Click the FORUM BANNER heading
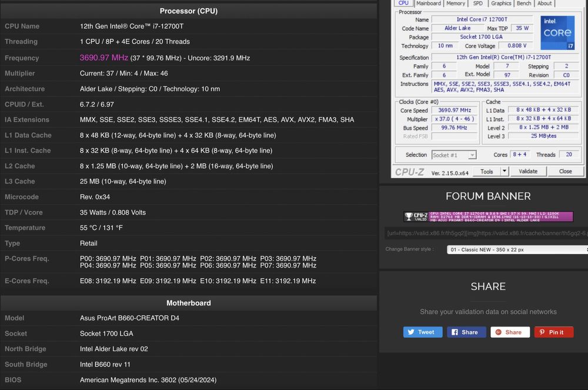Image resolution: width=588 pixels, height=390 pixels. click(x=488, y=196)
